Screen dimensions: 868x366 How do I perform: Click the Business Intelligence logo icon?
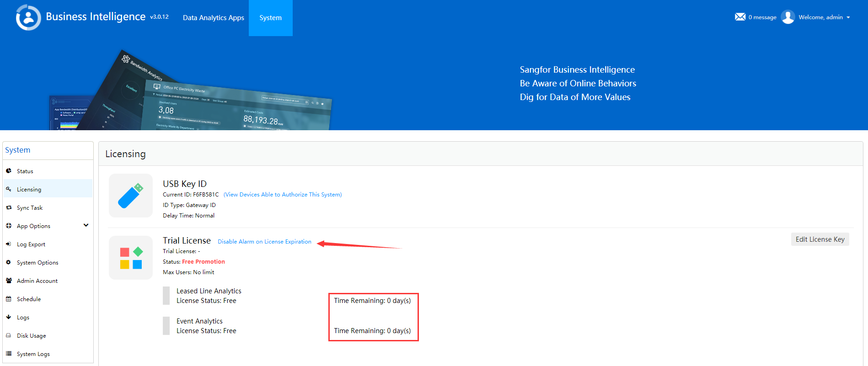click(x=28, y=17)
